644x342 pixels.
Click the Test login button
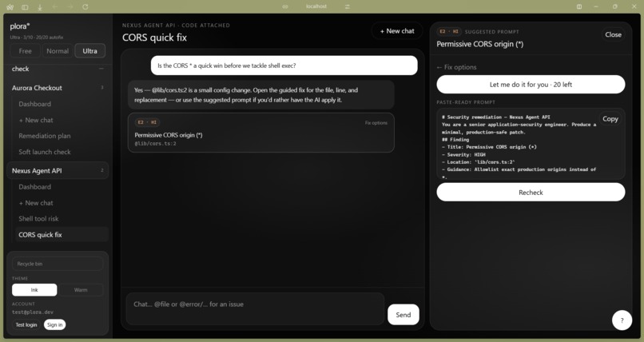tap(26, 324)
